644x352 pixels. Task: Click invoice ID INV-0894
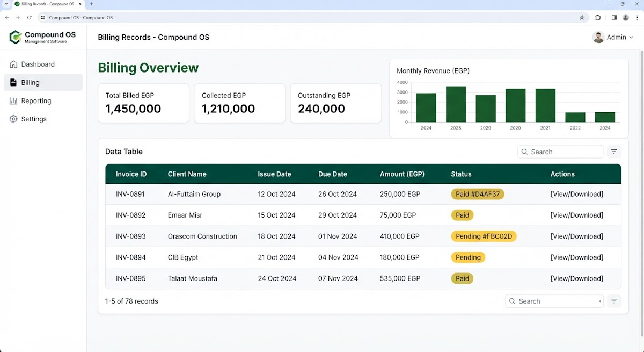tap(131, 257)
